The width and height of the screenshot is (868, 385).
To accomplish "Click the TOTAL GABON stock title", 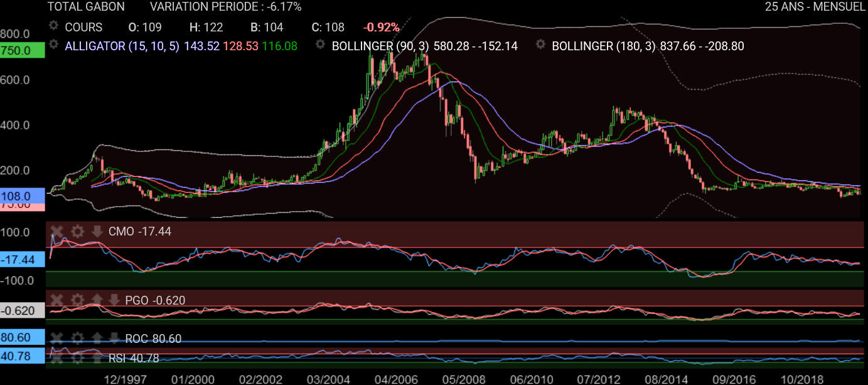I will point(86,7).
